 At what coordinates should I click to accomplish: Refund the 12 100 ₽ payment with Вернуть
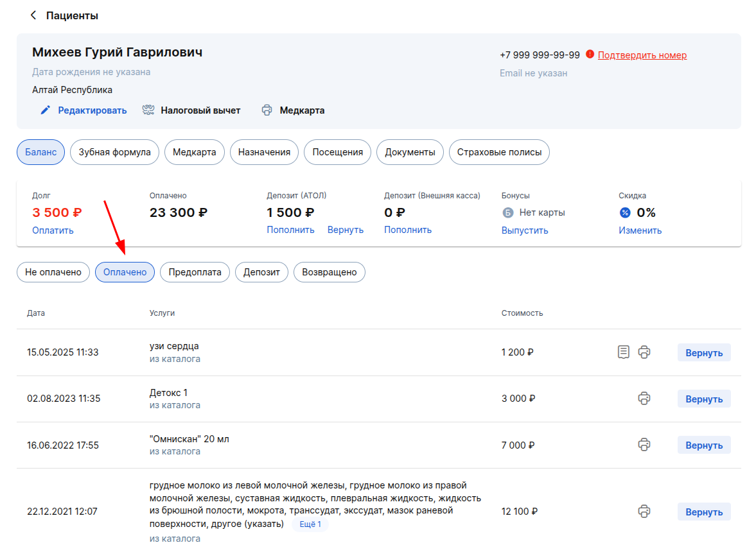[704, 512]
